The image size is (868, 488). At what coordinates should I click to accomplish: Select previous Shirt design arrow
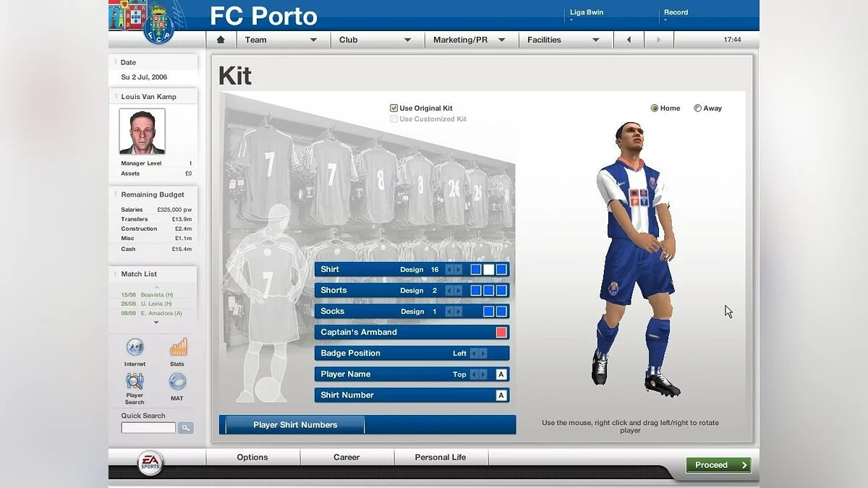pos(449,270)
